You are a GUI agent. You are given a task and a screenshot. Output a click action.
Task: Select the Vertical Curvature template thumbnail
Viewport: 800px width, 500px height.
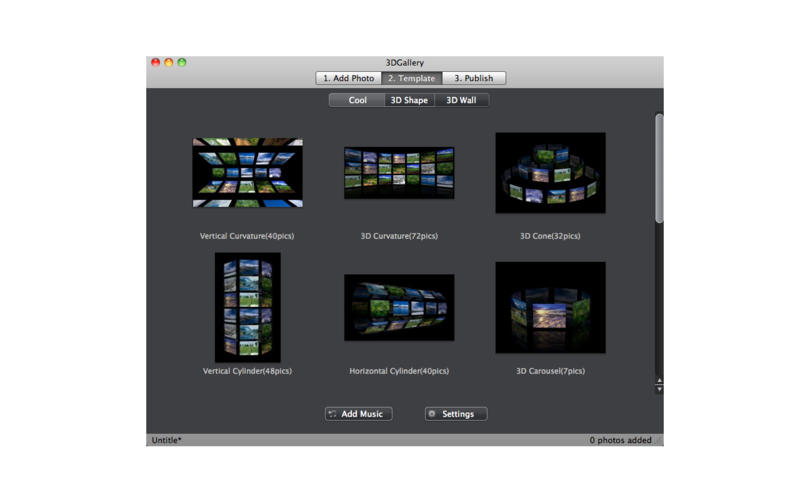tap(247, 172)
